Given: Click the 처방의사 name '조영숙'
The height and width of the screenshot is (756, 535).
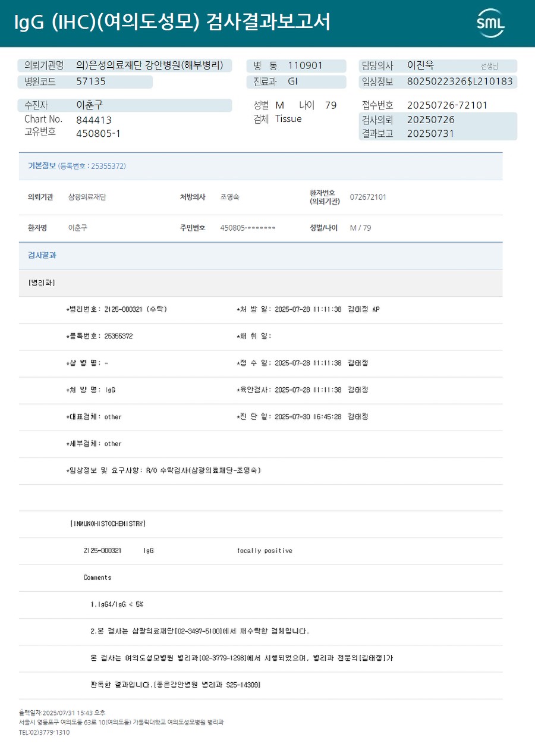Looking at the screenshot, I should pyautogui.click(x=230, y=197).
